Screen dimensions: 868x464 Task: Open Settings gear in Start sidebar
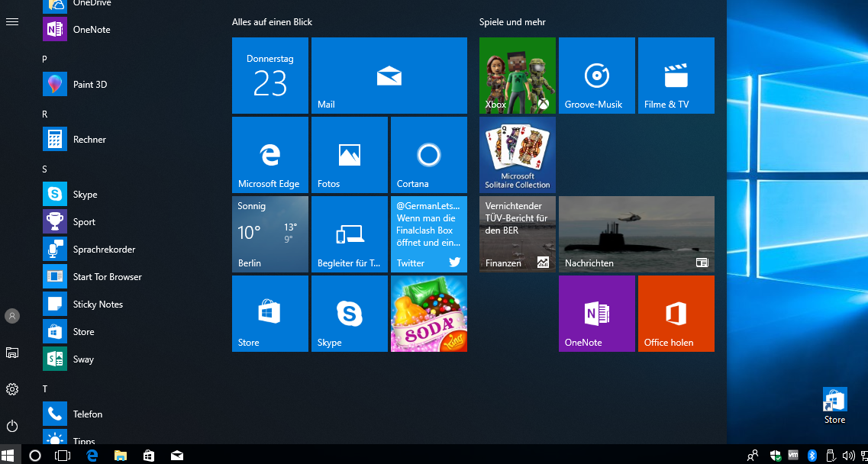click(12, 389)
